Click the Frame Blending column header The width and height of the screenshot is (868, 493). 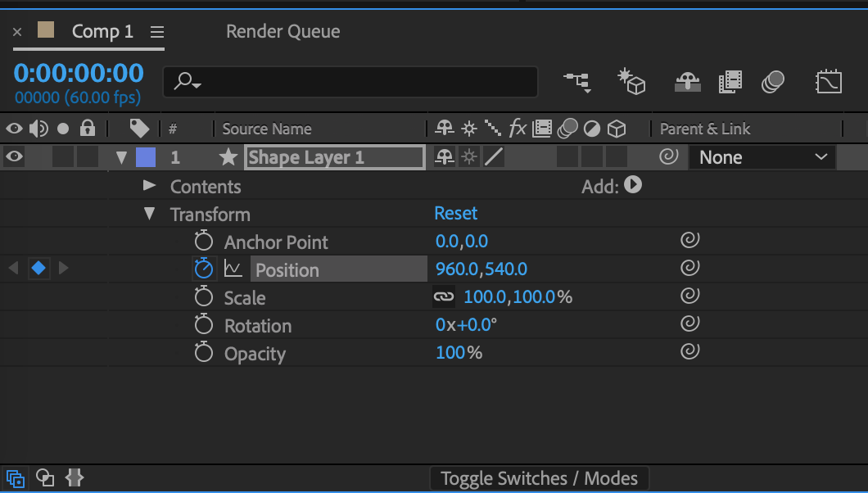(x=542, y=129)
